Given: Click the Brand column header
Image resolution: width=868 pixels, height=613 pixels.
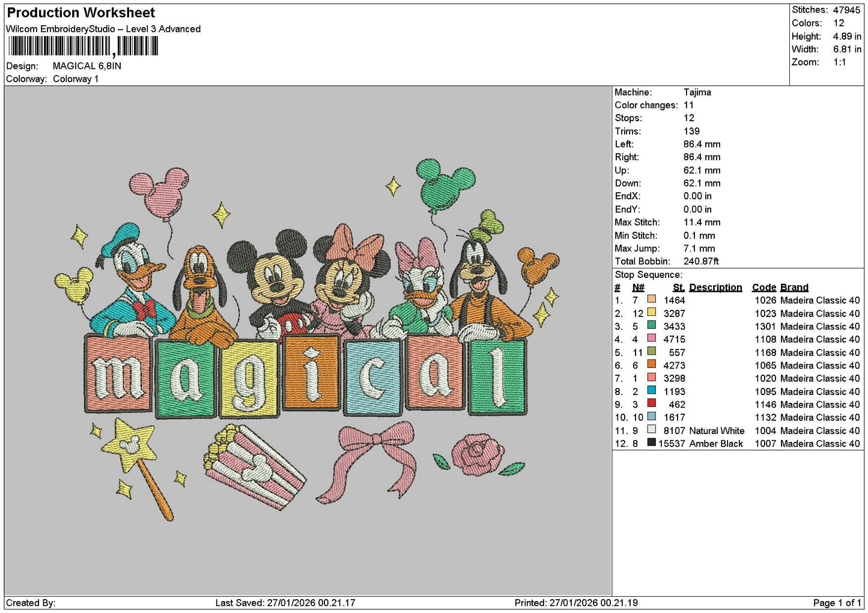Looking at the screenshot, I should (794, 288).
